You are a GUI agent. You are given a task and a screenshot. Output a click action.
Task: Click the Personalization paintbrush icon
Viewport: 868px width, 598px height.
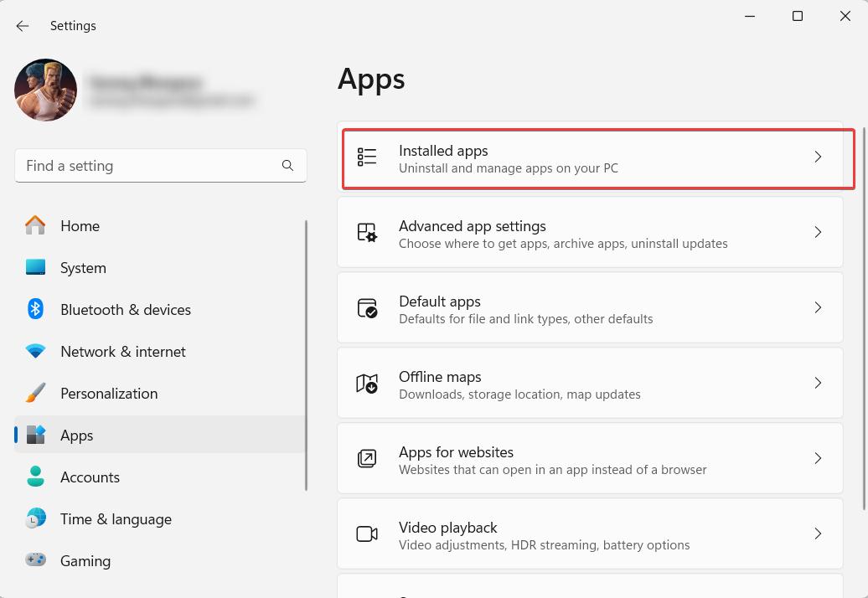click(x=35, y=393)
